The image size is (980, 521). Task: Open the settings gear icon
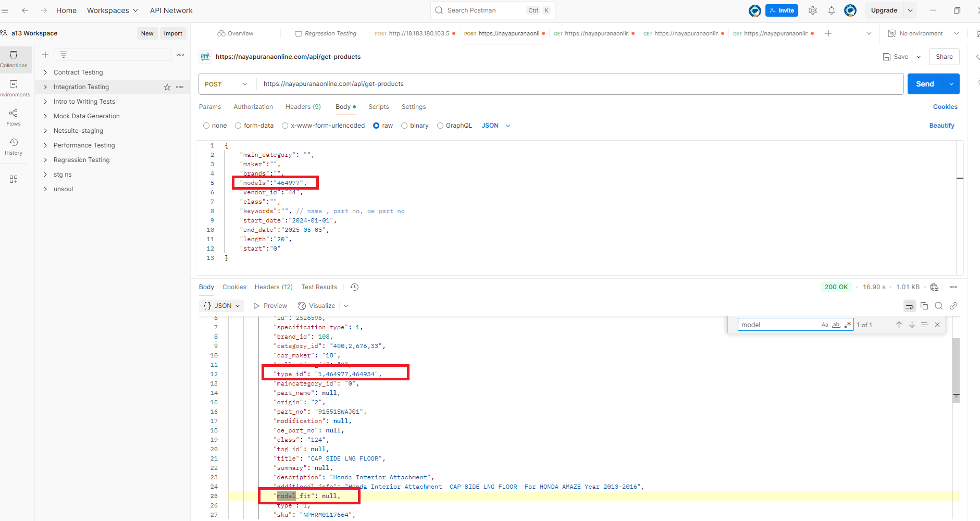(813, 10)
